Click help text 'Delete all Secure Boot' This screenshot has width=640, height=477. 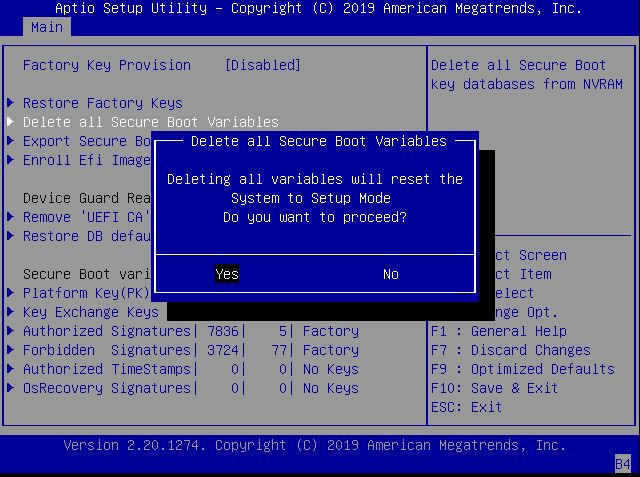coord(518,65)
